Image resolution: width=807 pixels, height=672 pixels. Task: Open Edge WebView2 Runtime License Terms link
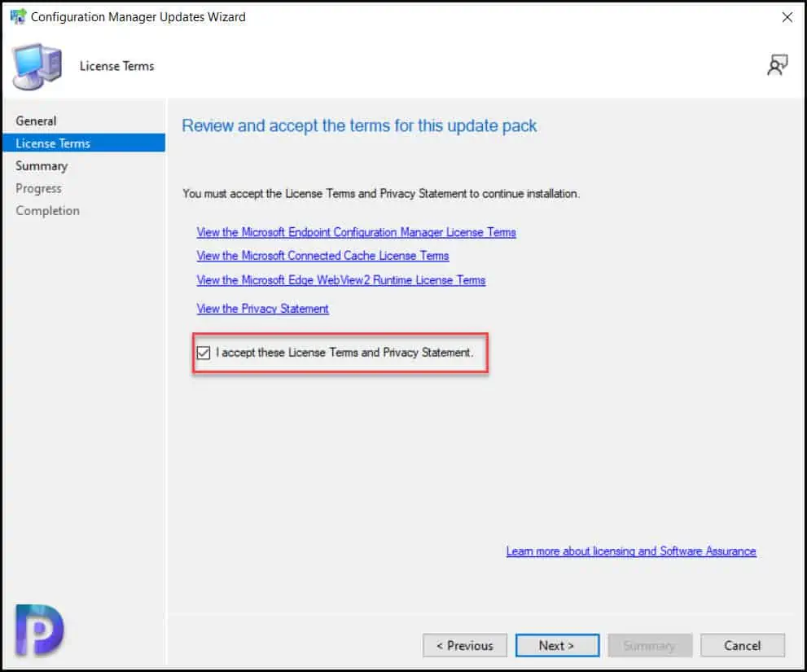[341, 280]
